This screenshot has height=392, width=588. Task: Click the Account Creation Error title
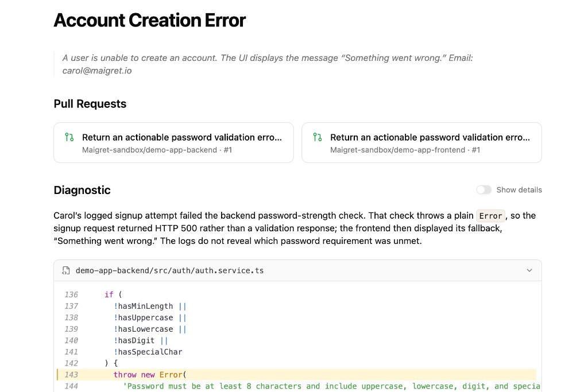point(150,20)
